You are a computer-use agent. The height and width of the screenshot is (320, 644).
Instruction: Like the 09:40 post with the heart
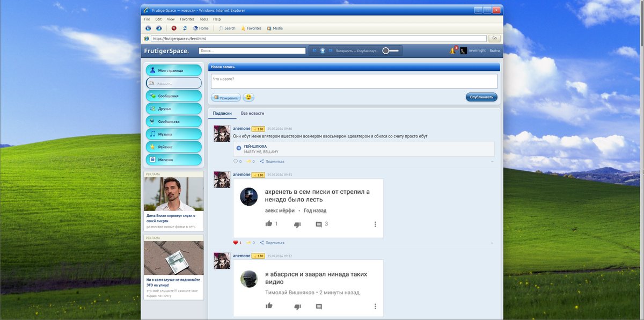point(235,161)
